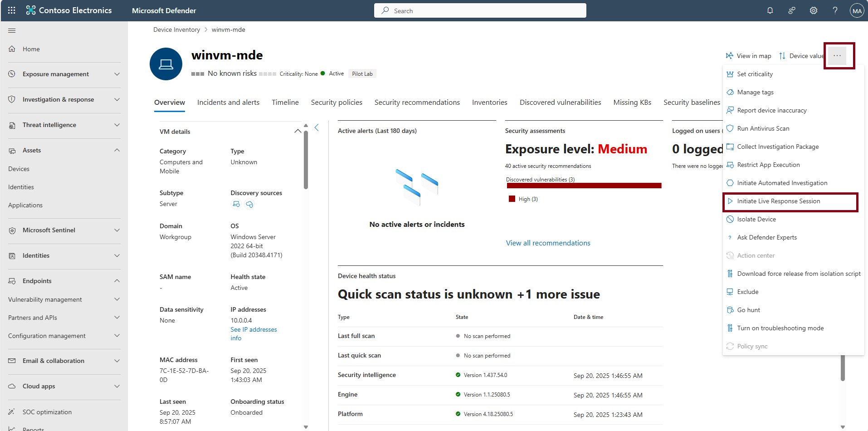This screenshot has height=431, width=868.
Task: Click the Manage tags icon
Action: click(730, 92)
